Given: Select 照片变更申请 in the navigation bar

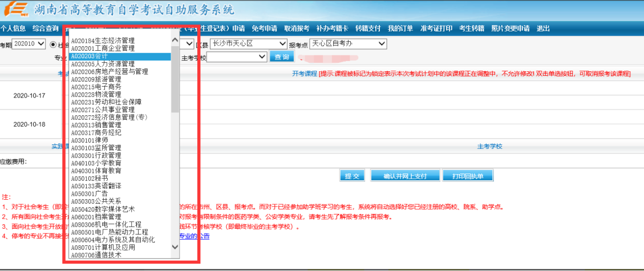Looking at the screenshot, I should [x=510, y=29].
